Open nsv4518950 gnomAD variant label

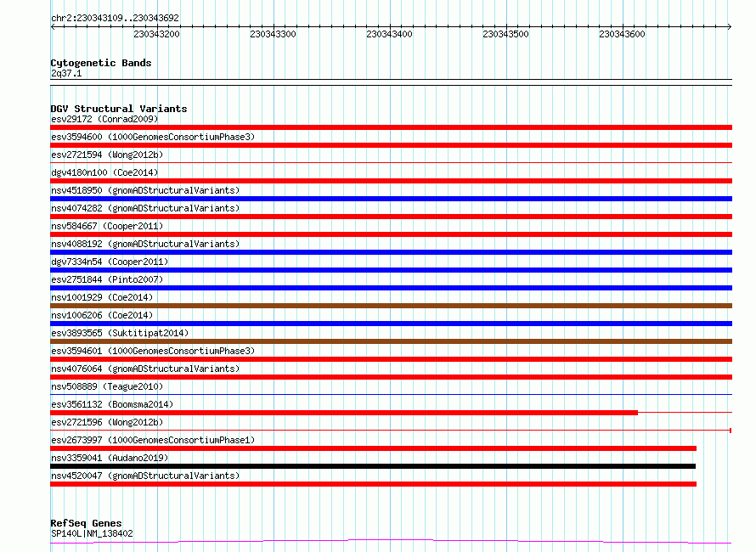coord(145,190)
